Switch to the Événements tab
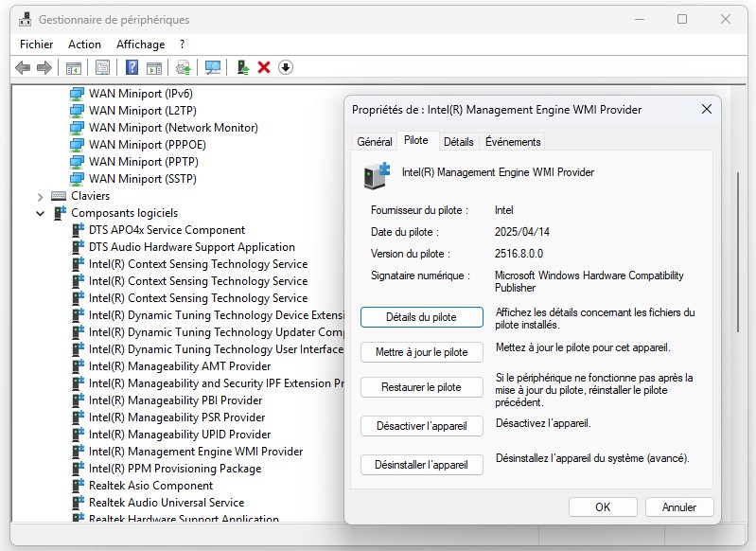The height and width of the screenshot is (551, 756). [513, 142]
